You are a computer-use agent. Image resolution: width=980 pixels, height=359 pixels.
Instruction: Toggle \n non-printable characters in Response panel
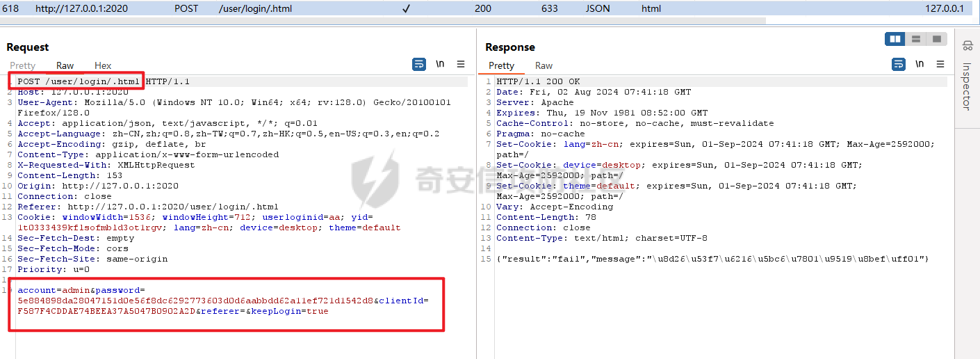(x=920, y=64)
